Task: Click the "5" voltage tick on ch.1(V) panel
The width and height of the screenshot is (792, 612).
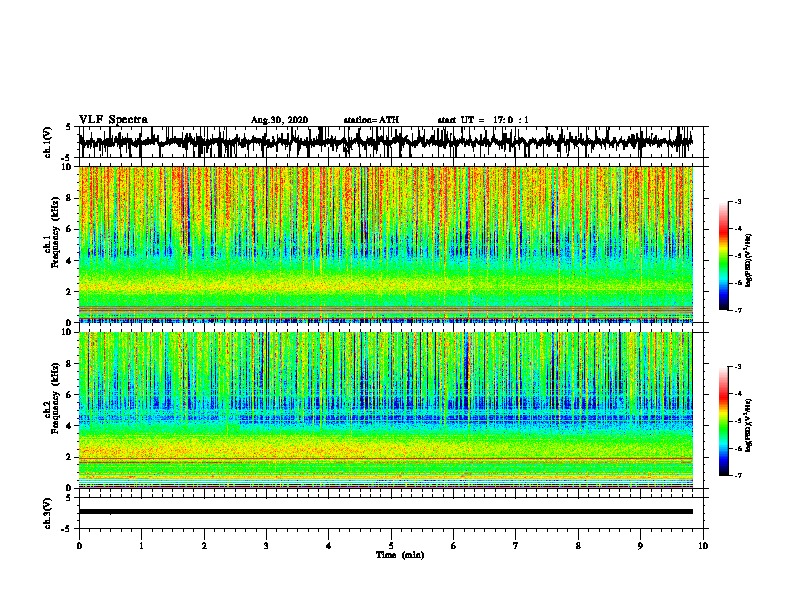Action: tap(69, 127)
